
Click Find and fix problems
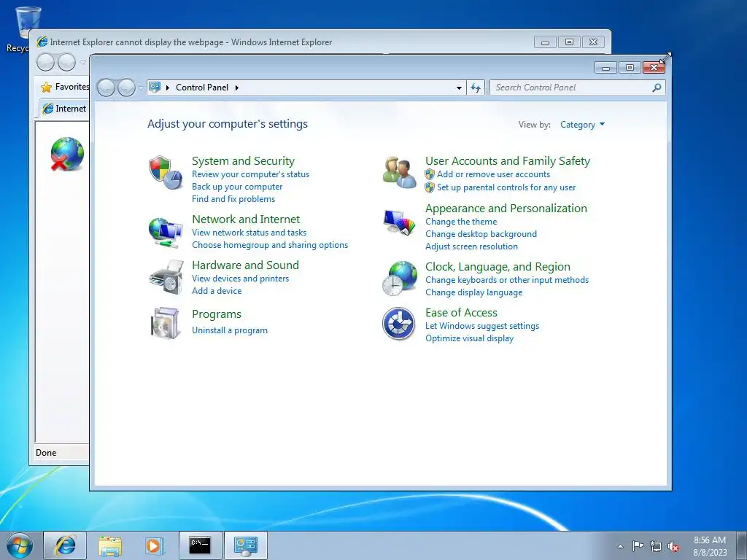point(233,199)
